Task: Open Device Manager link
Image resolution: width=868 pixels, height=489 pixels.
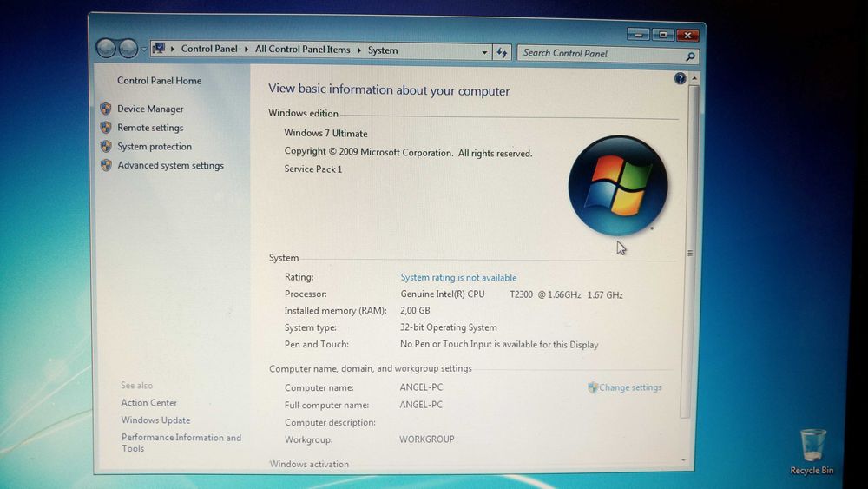Action: coord(150,109)
